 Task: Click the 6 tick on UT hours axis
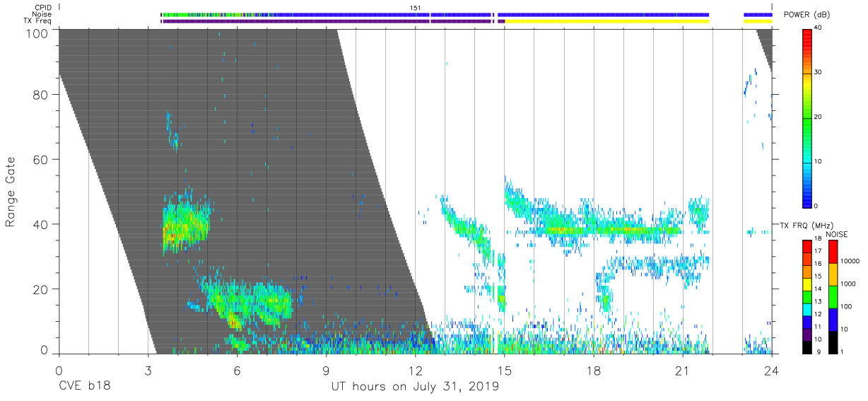point(237,370)
